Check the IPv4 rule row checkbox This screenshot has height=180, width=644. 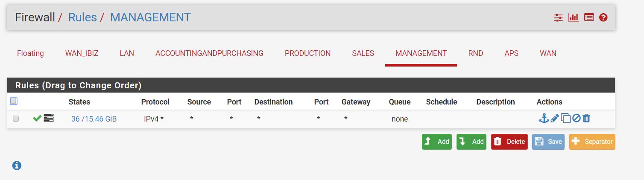click(16, 119)
